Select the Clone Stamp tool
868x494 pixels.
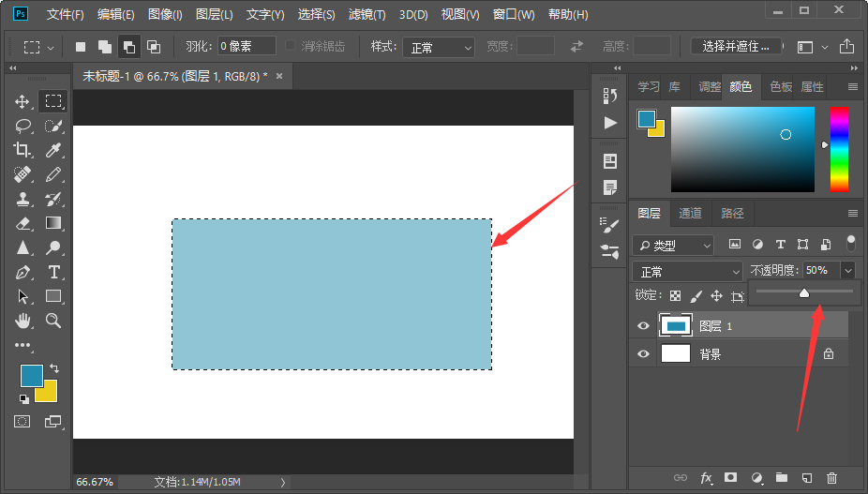coord(22,199)
